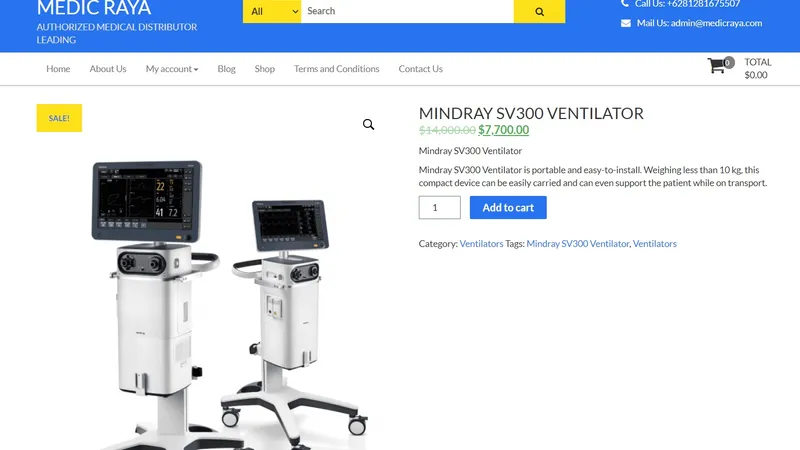Screen dimensions: 800x450
Task: Click the yellow search magnifier button
Action: point(539,11)
